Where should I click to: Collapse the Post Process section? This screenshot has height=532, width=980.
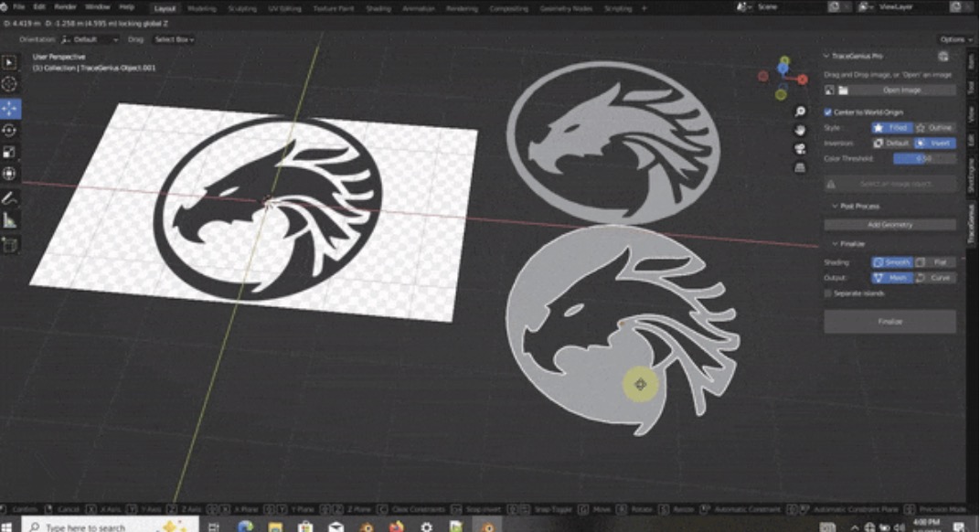(x=835, y=206)
